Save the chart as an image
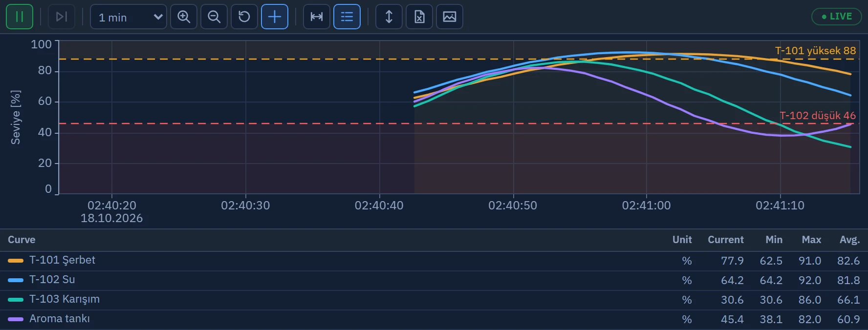 pyautogui.click(x=450, y=17)
